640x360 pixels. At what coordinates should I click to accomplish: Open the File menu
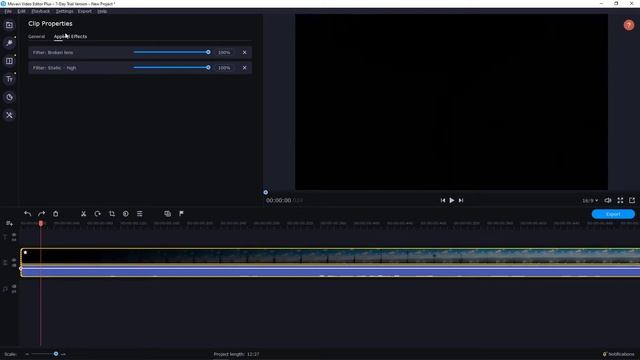8,11
